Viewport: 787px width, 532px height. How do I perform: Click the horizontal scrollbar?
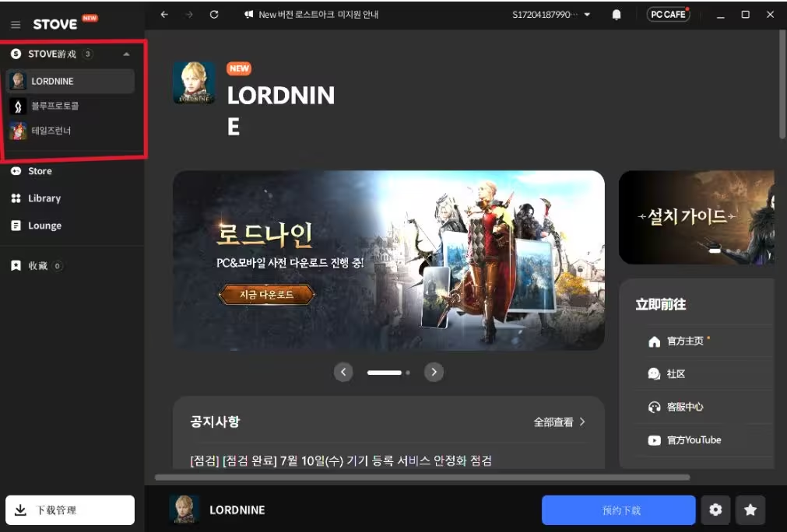[422, 478]
